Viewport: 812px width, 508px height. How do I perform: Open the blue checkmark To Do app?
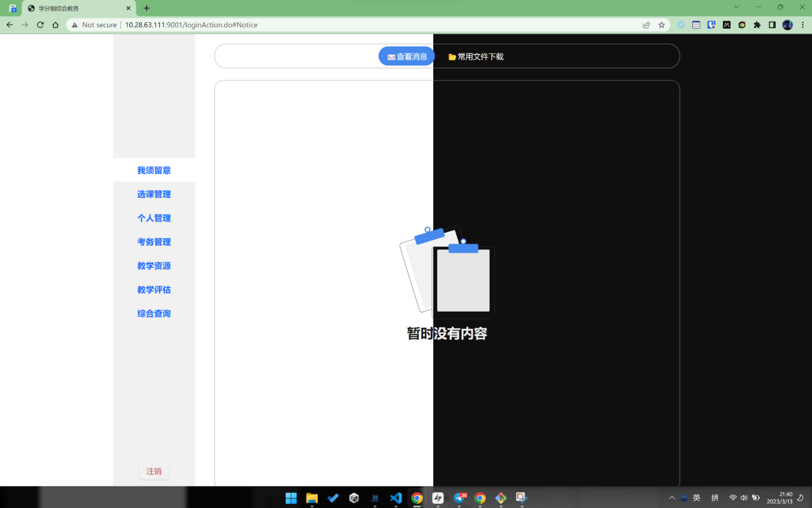click(333, 498)
